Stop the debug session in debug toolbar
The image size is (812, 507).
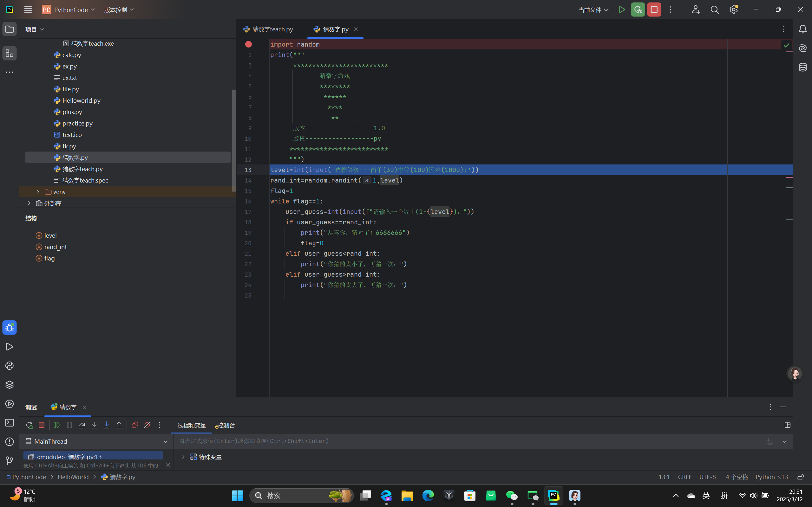click(42, 425)
